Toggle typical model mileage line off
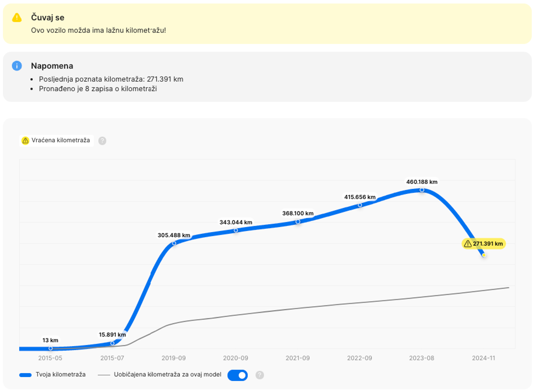The image size is (535, 392). [237, 375]
